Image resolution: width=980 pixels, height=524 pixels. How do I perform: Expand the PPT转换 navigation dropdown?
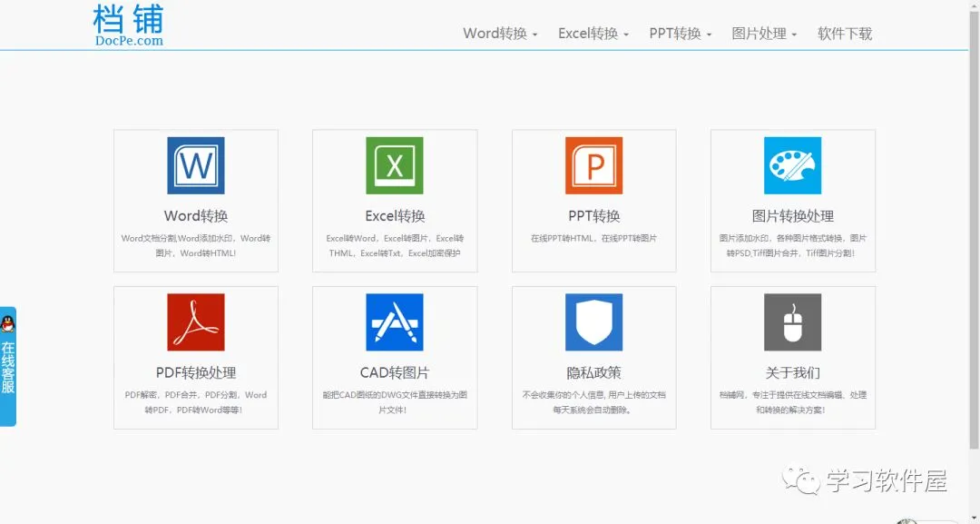click(x=680, y=34)
